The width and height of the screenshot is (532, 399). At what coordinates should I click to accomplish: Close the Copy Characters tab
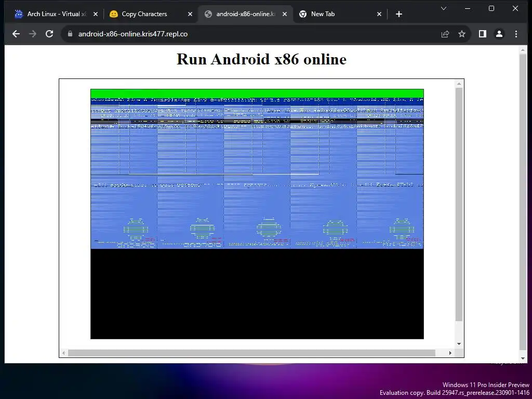tap(190, 14)
